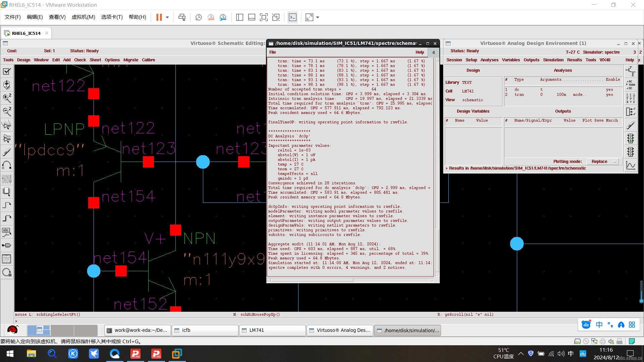
Task: Click the VMware pause virtual machine button
Action: tap(159, 17)
